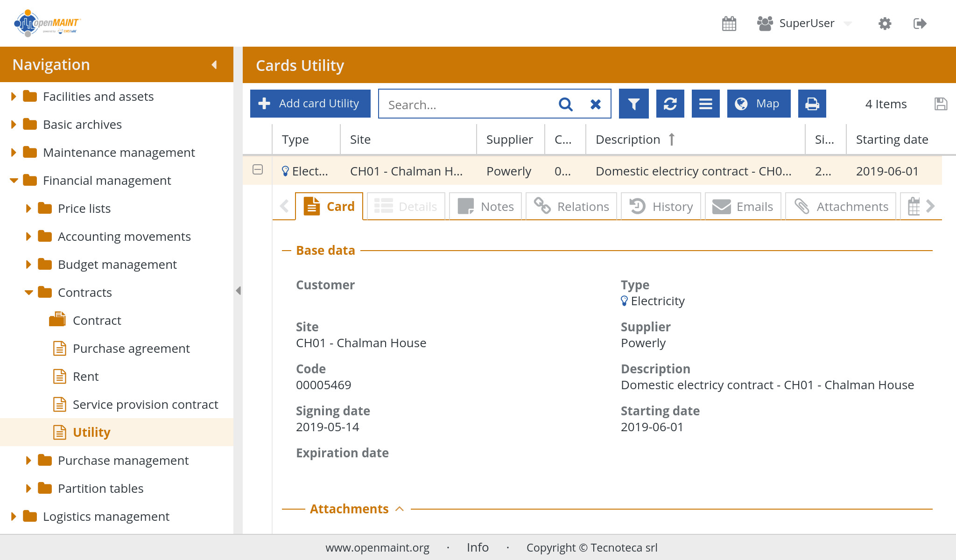The image size is (956, 560).
Task: Click the search magnifier icon
Action: [x=565, y=104]
